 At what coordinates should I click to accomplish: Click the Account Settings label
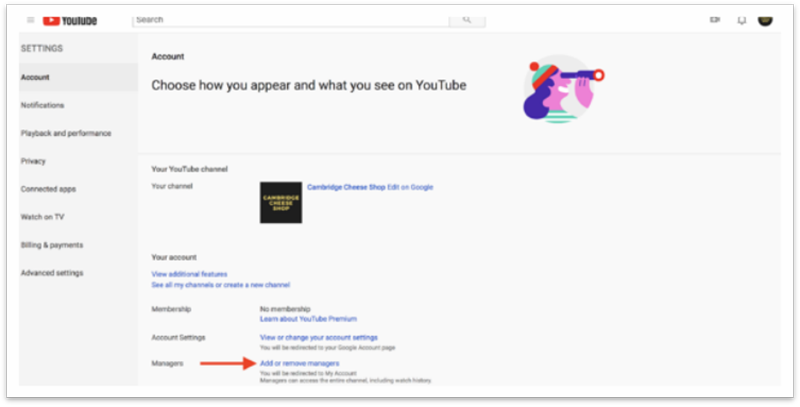click(179, 338)
